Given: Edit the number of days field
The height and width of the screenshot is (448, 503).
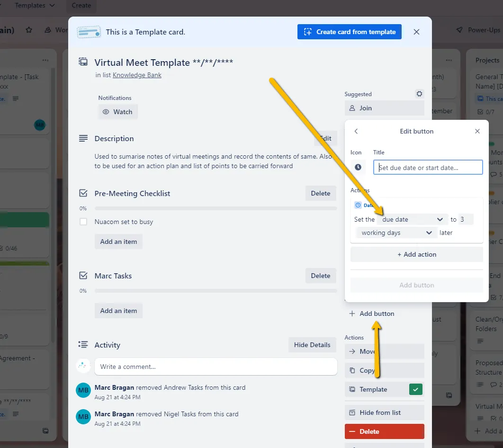Looking at the screenshot, I should tap(466, 219).
